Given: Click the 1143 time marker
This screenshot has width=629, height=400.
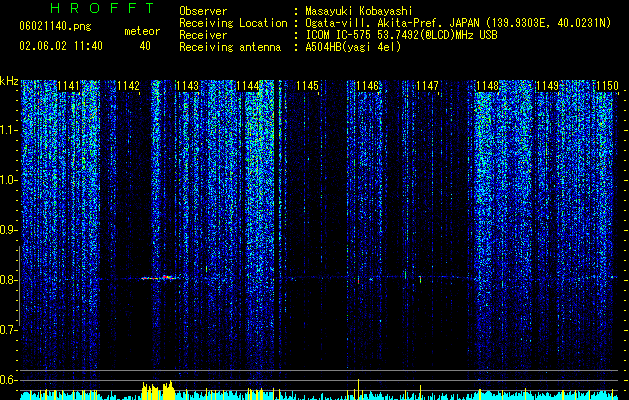Looking at the screenshot, I should [x=188, y=86].
